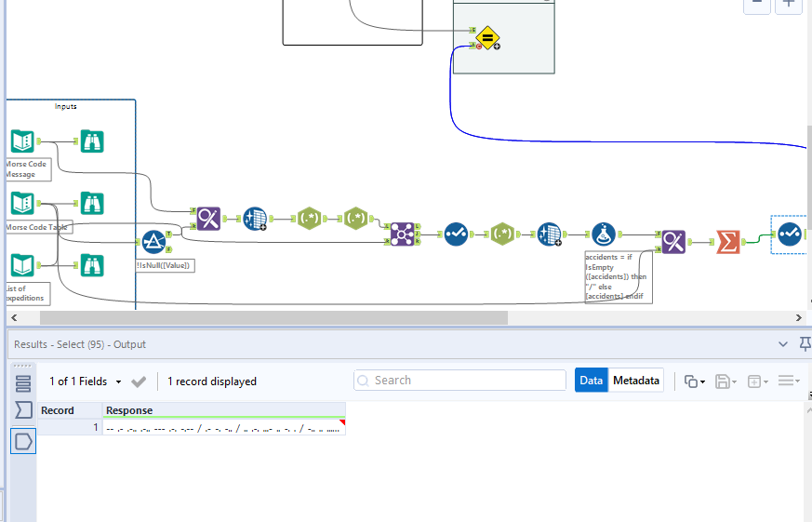
Task: Click the Results - Select (95) - Output title
Action: (80, 344)
